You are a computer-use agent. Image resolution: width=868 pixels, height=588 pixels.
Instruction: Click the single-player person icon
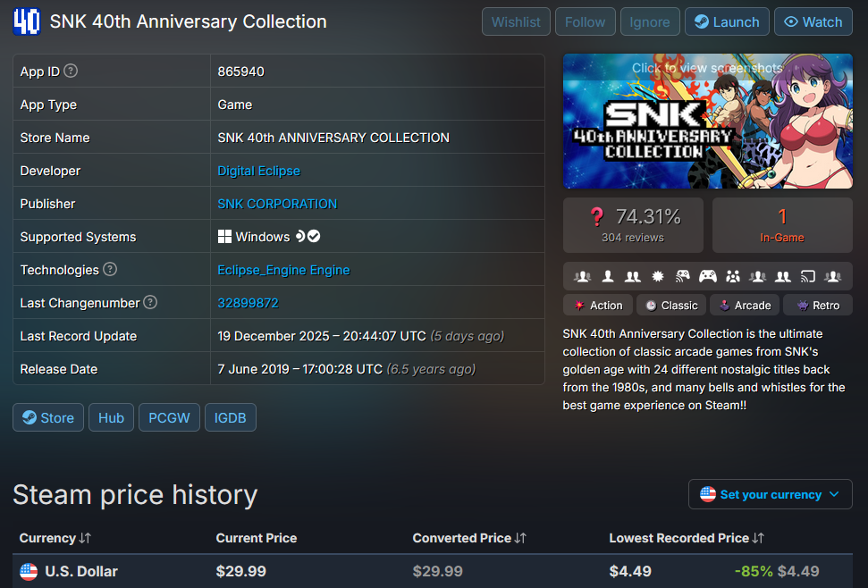point(608,277)
